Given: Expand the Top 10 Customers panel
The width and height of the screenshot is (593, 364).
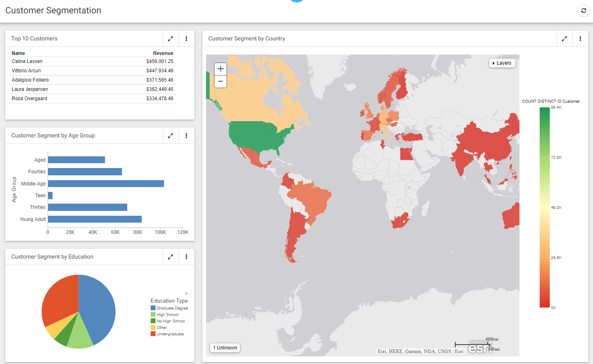Looking at the screenshot, I should coord(170,39).
